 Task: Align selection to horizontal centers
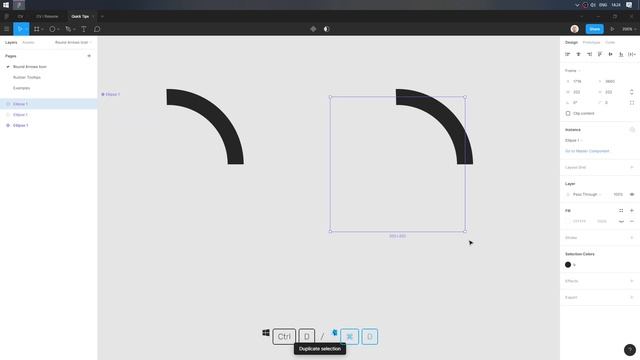(x=578, y=54)
